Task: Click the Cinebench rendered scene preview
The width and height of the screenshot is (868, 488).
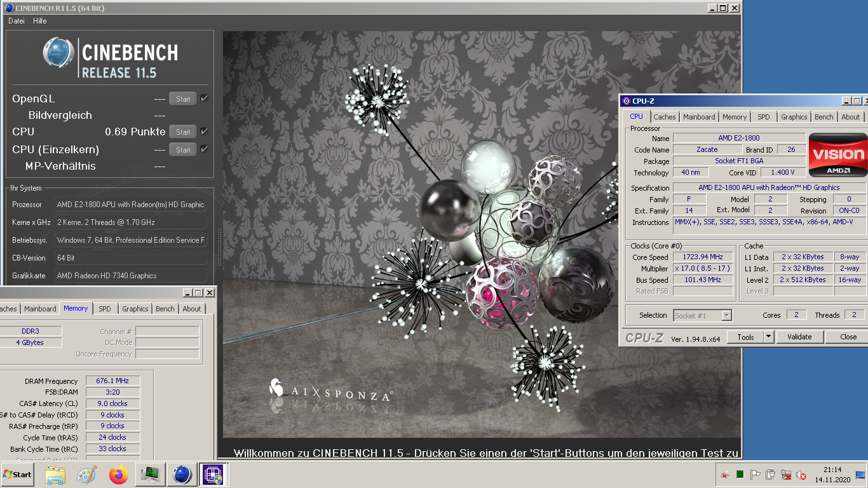Action: [x=482, y=235]
